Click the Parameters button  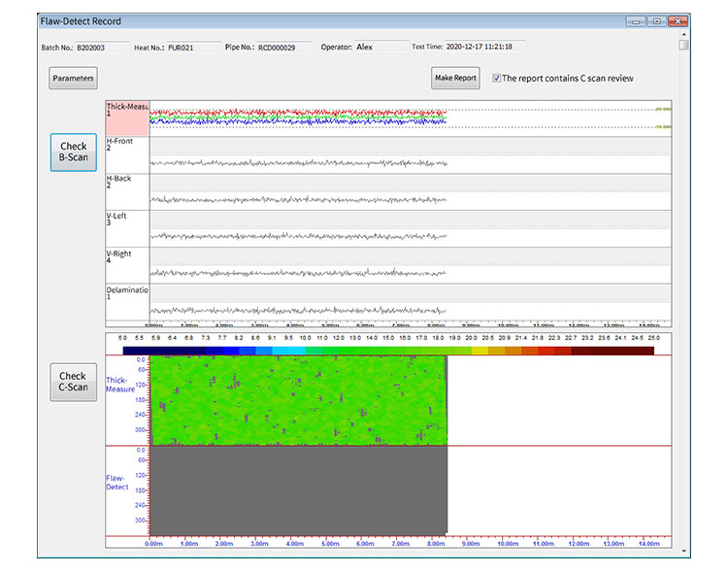[x=73, y=78]
